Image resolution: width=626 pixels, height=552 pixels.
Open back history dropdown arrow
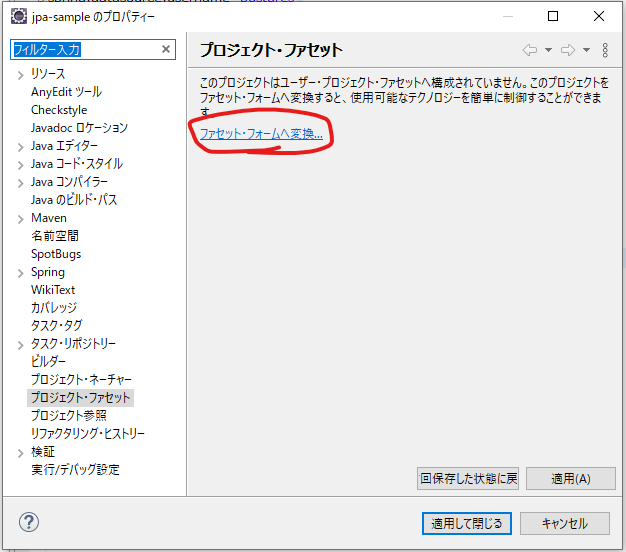click(x=549, y=50)
